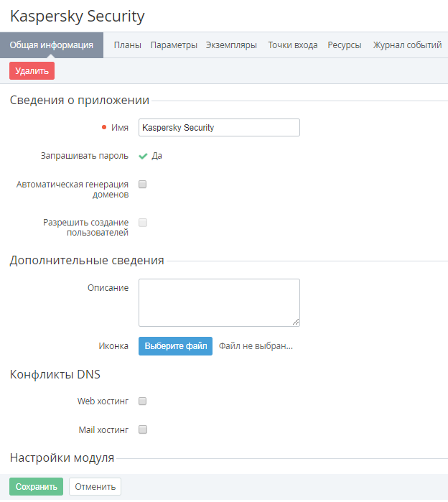The width and height of the screenshot is (448, 502).
Task: Click the Отменить button
Action: click(x=95, y=487)
